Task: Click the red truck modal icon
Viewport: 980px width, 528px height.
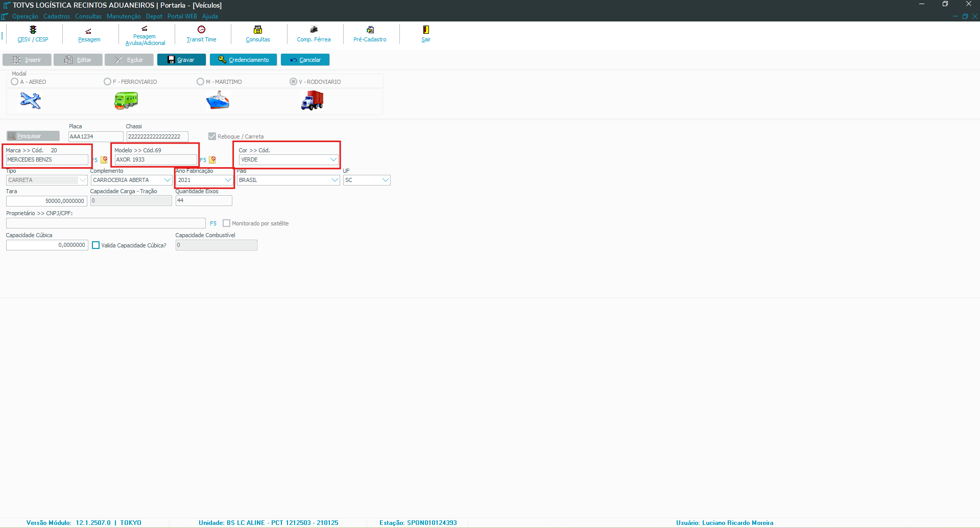Action: pos(312,100)
